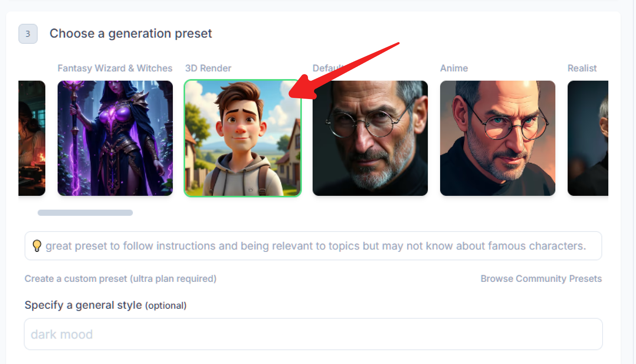Click the preset carousel scrollbar indicator

tap(85, 212)
